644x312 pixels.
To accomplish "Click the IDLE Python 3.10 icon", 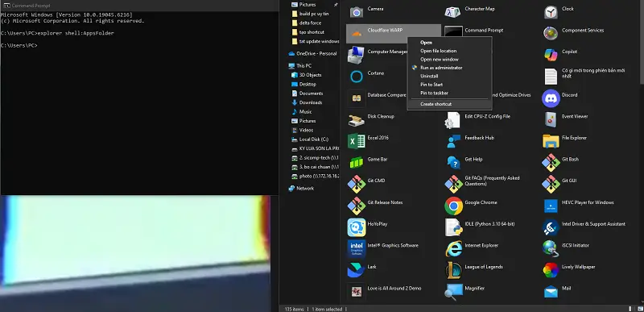I will tap(453, 227).
